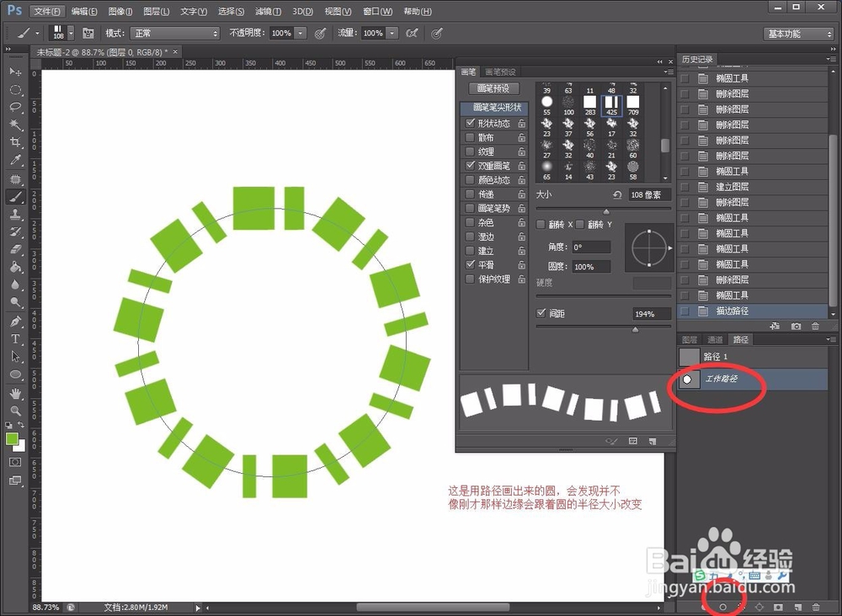Select 描边路径 history state

point(752,311)
